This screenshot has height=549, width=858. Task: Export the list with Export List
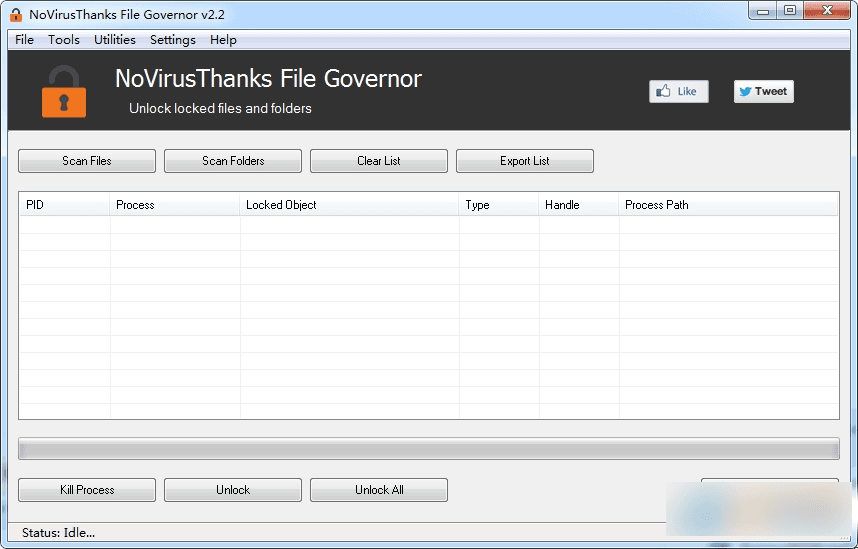[525, 161]
